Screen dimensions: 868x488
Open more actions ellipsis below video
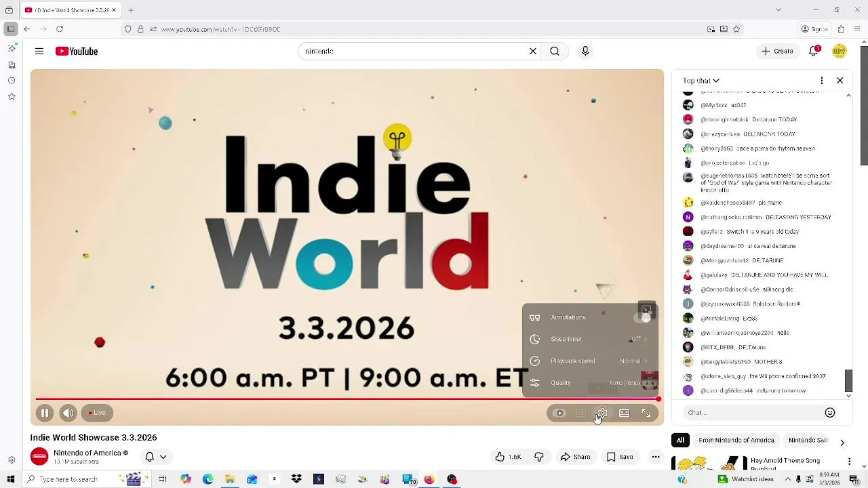(656, 457)
